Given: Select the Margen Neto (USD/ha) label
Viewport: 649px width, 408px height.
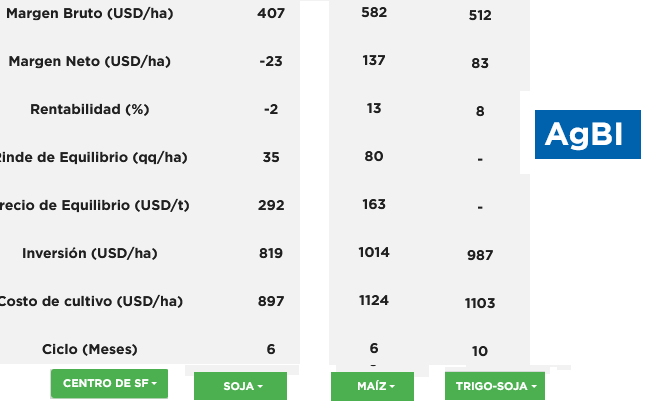Looking at the screenshot, I should 89,61.
